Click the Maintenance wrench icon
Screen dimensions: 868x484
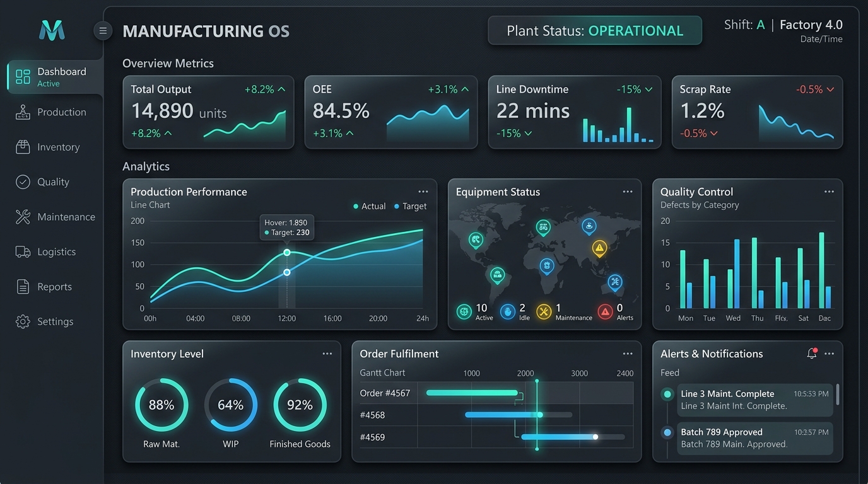tap(23, 217)
